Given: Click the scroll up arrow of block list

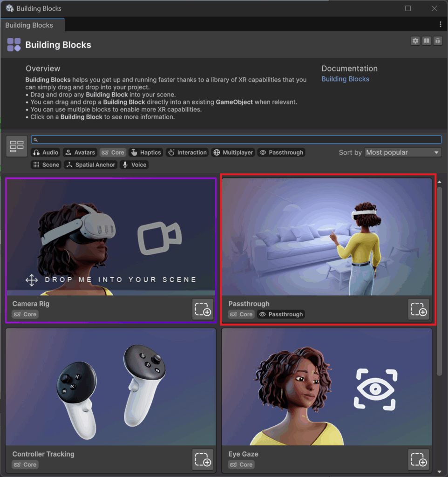Looking at the screenshot, I should coord(439,182).
